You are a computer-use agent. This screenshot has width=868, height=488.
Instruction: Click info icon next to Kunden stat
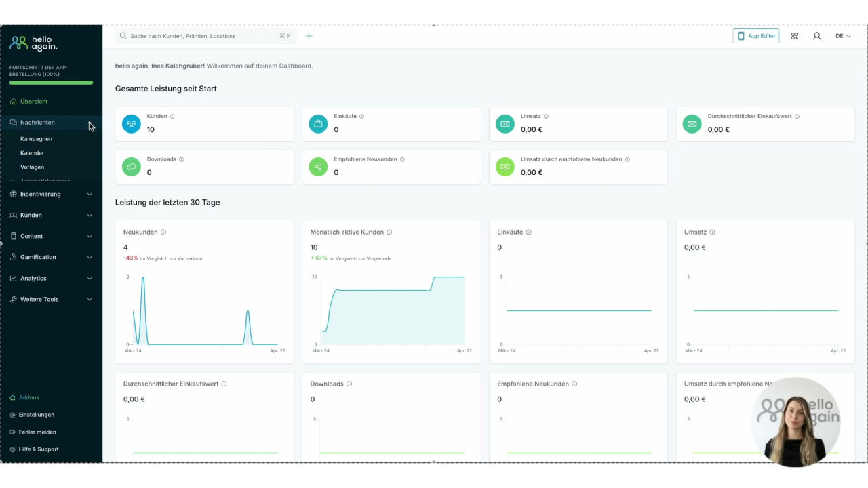172,117
